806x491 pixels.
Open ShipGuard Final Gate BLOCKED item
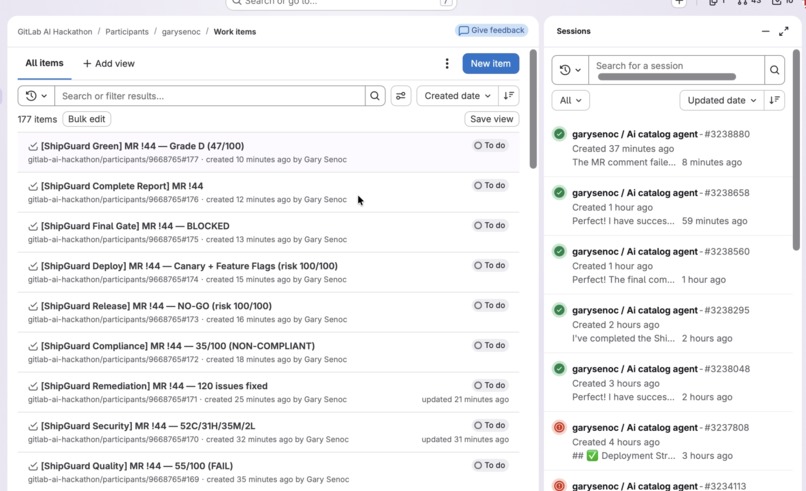[x=135, y=226]
